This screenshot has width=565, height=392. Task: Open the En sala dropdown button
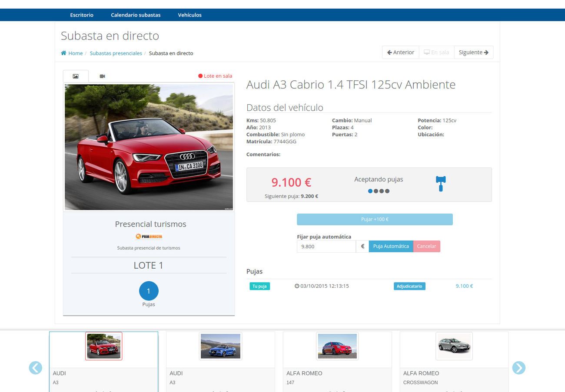(x=436, y=52)
